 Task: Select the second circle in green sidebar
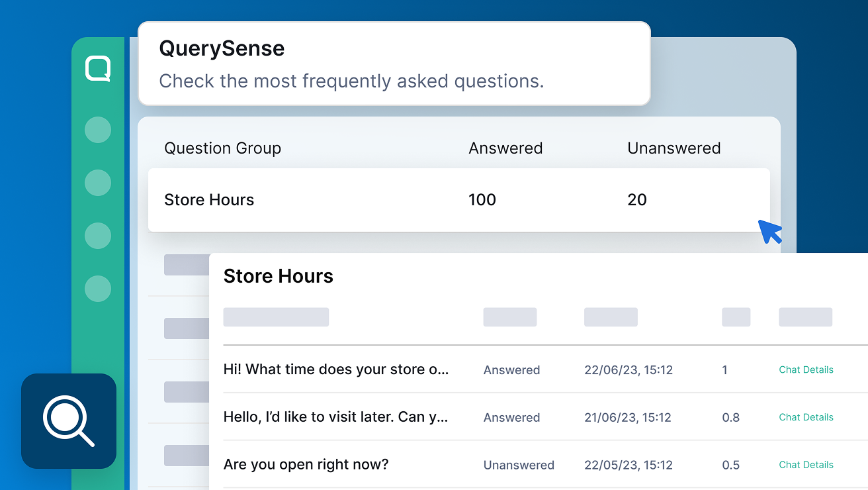coord(98,183)
